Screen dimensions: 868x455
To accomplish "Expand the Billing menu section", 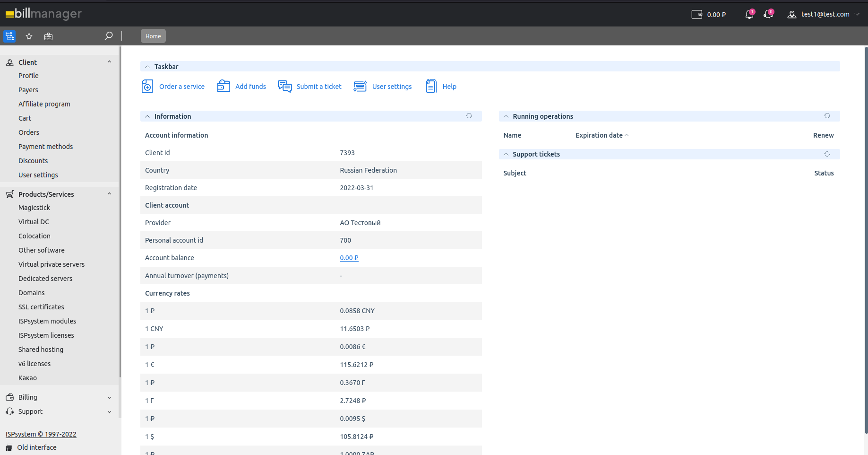I will coord(109,398).
